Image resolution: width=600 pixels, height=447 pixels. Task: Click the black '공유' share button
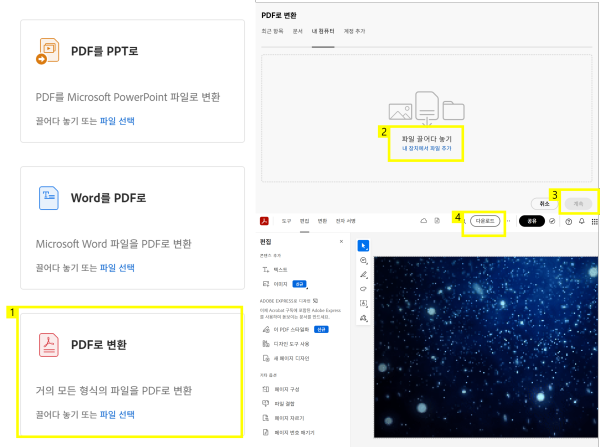click(532, 221)
